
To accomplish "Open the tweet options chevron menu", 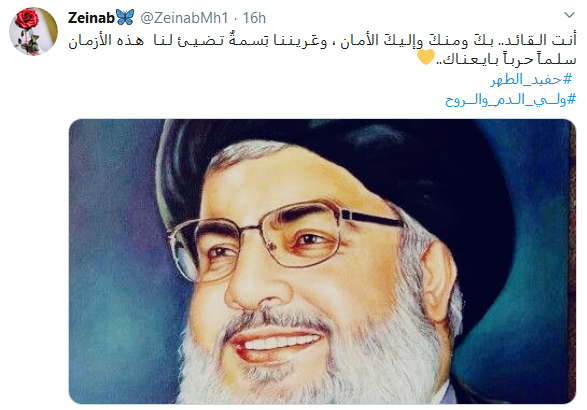I will click(x=569, y=15).
